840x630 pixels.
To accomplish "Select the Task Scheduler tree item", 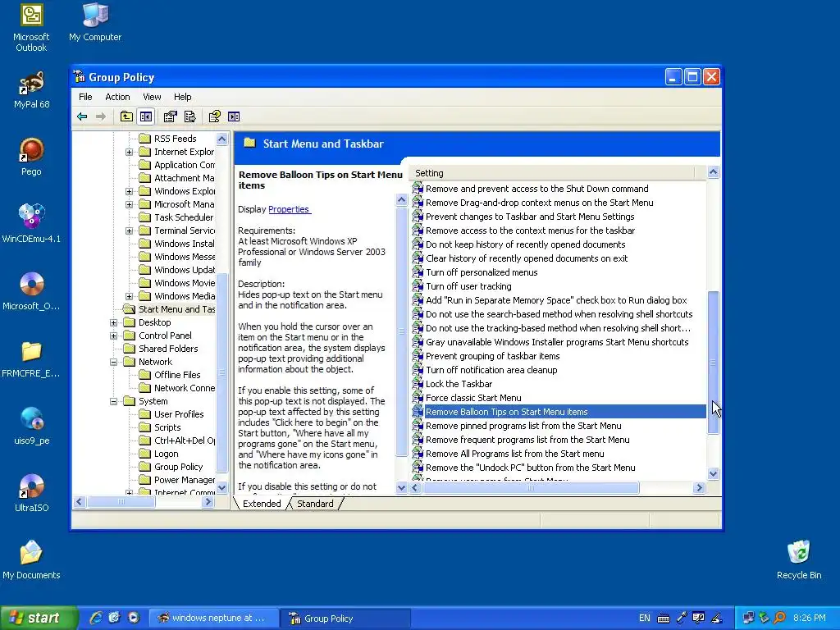I will [x=184, y=217].
